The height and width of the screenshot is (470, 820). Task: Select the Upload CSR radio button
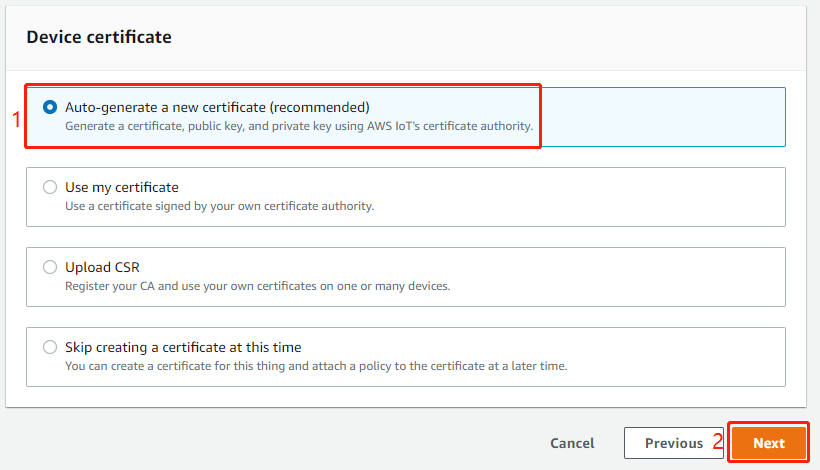click(50, 267)
